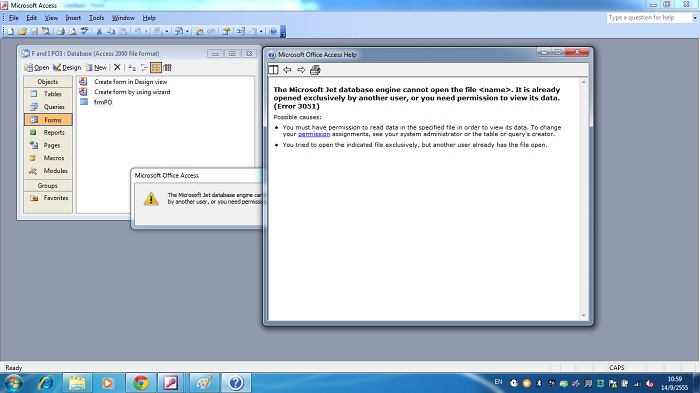This screenshot has height=393, width=700.
Task: Open the help question box dropdown arrow
Action: click(695, 18)
